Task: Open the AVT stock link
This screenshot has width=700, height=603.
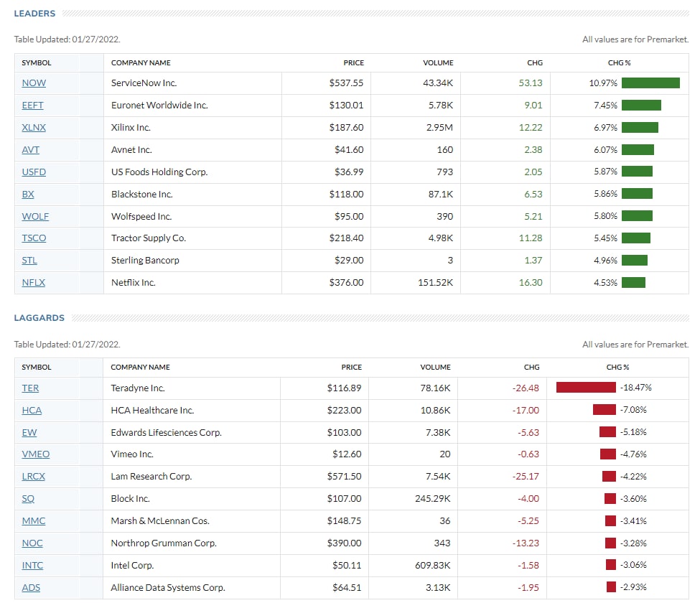Action: (30, 150)
